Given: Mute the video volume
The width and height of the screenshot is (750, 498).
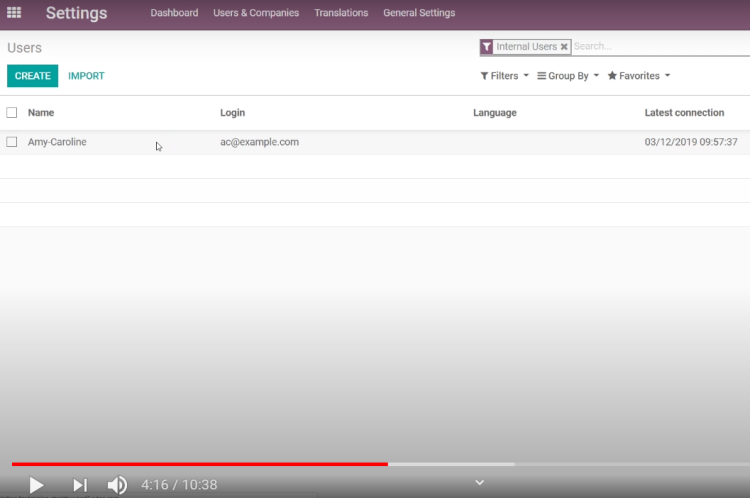Looking at the screenshot, I should tap(117, 485).
